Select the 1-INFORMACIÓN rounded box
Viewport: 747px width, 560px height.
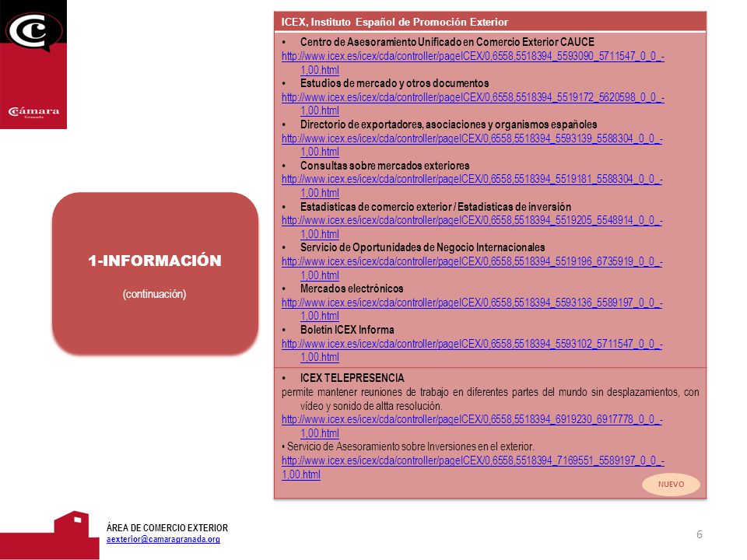pyautogui.click(x=155, y=273)
